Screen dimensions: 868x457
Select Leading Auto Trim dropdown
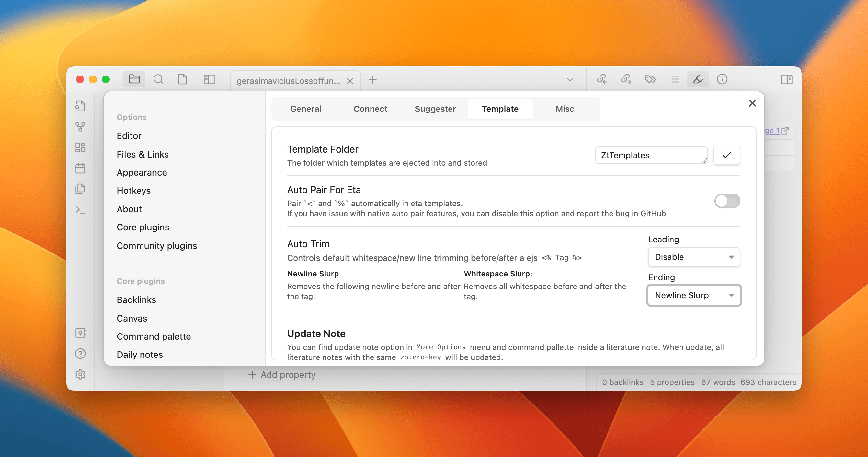(x=693, y=257)
